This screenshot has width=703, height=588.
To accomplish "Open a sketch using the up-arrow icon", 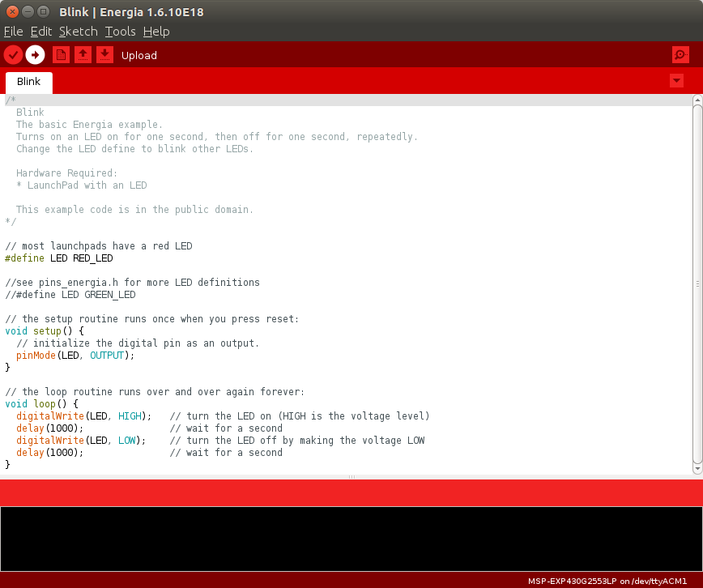I will click(x=83, y=55).
